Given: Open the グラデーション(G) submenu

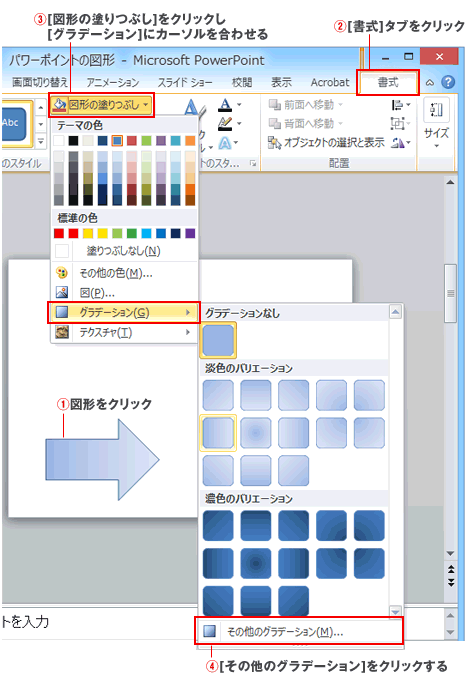Looking at the screenshot, I should click(124, 313).
